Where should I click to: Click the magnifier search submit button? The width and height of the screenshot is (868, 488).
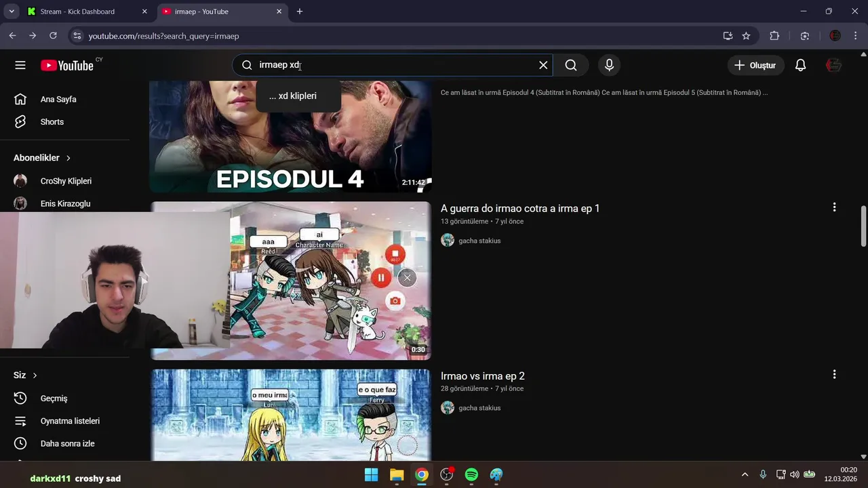tap(571, 65)
